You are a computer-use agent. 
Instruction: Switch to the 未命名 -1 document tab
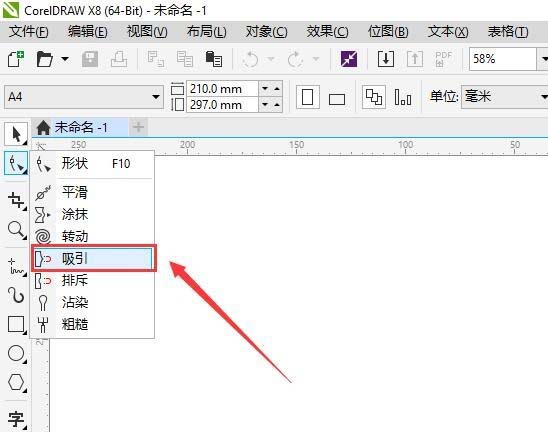click(x=80, y=127)
